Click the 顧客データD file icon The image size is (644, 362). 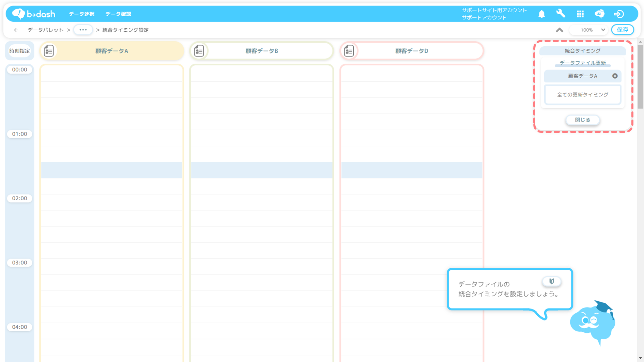click(x=349, y=51)
